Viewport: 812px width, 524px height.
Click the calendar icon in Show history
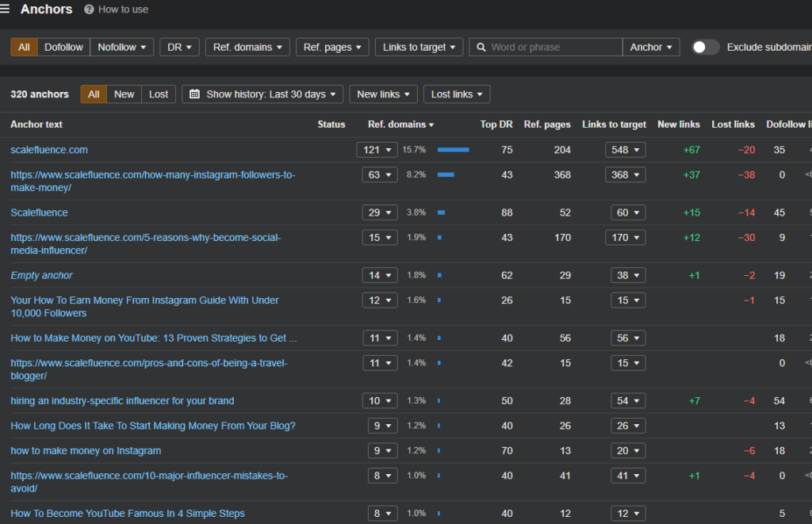coord(195,94)
